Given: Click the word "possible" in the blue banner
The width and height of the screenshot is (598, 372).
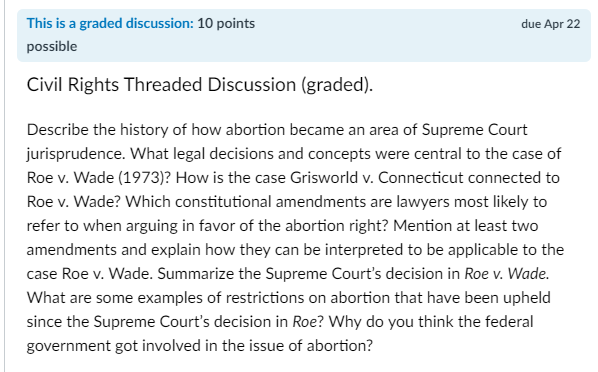Looking at the screenshot, I should click(x=51, y=47).
